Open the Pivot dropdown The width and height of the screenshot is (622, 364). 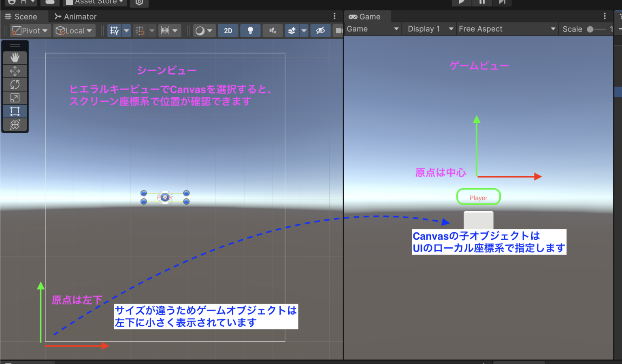click(30, 30)
